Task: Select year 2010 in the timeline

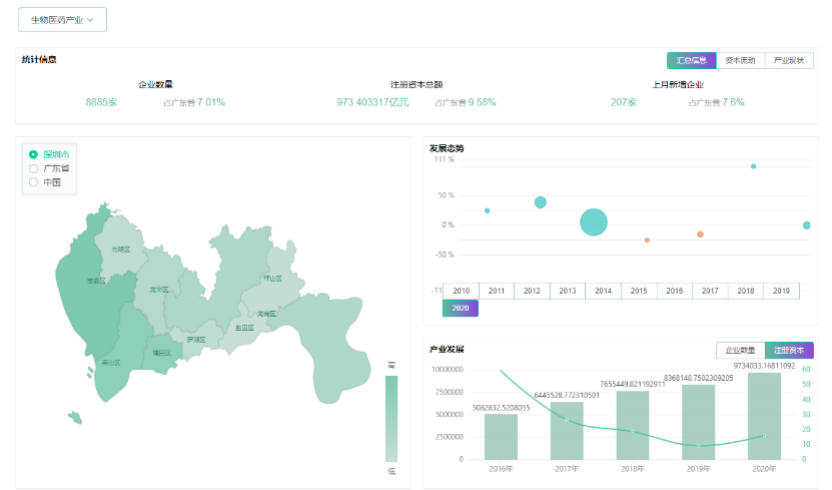Action: (x=461, y=291)
